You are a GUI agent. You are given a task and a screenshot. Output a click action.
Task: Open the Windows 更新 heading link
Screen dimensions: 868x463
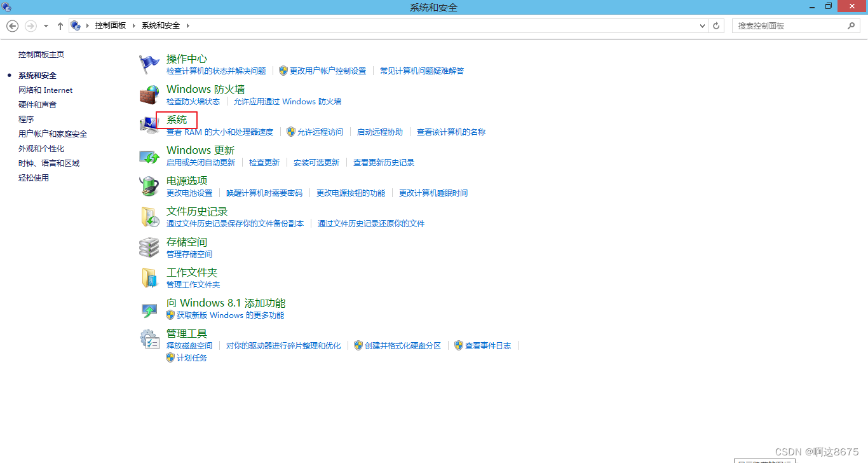[201, 150]
